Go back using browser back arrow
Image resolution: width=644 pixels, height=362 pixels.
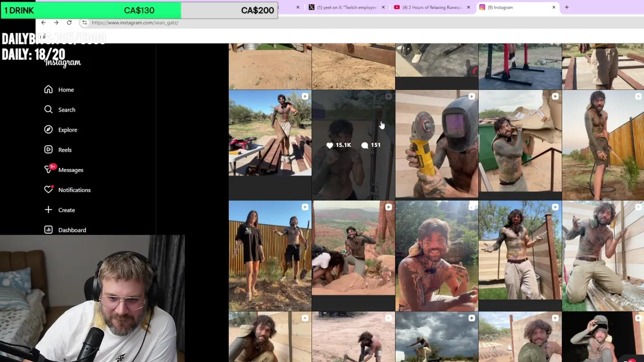[43, 23]
